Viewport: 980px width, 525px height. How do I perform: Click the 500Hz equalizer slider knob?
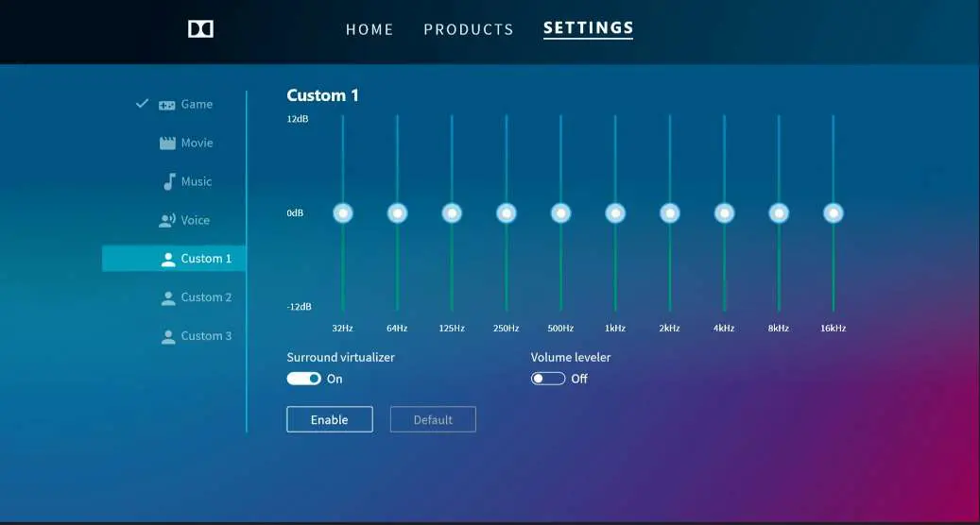pos(560,213)
